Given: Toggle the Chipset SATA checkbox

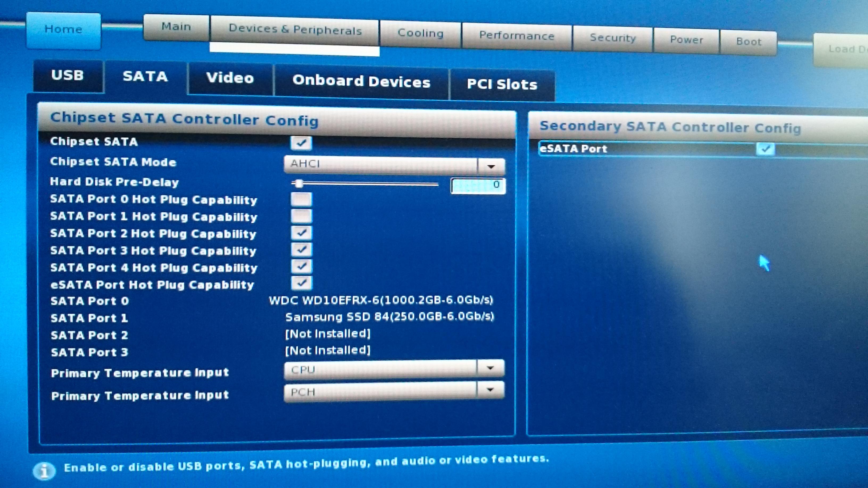Looking at the screenshot, I should tap(301, 143).
